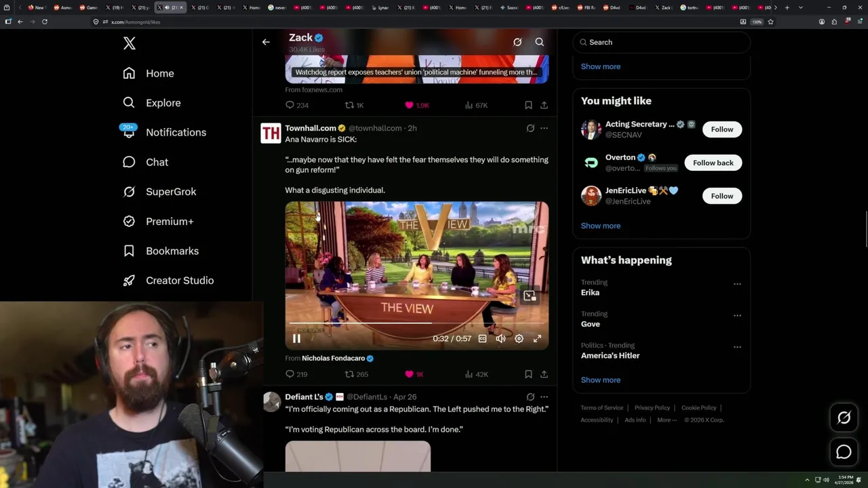Unlike the foxnews.com post with 1.9K likes

416,105
